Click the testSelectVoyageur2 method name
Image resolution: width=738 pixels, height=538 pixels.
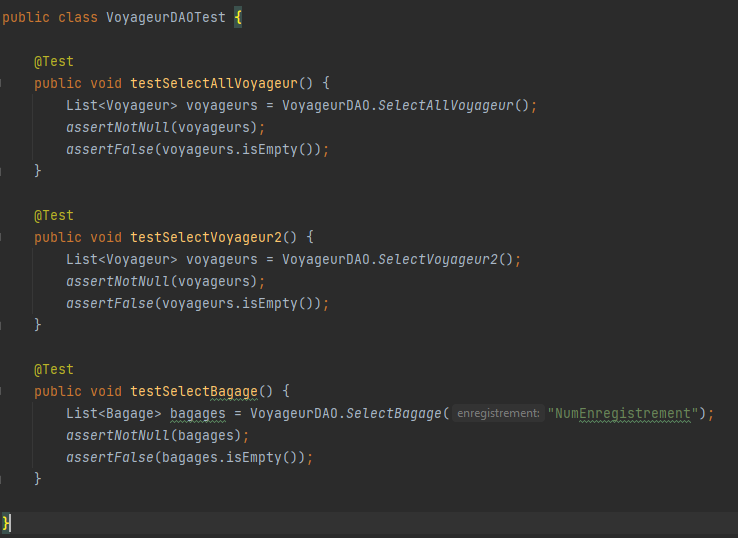point(206,238)
